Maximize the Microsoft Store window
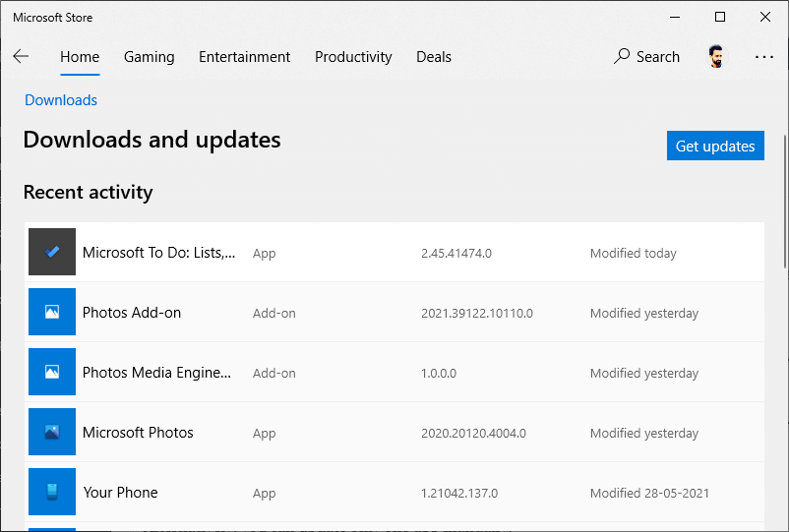The width and height of the screenshot is (789, 532). (x=720, y=17)
